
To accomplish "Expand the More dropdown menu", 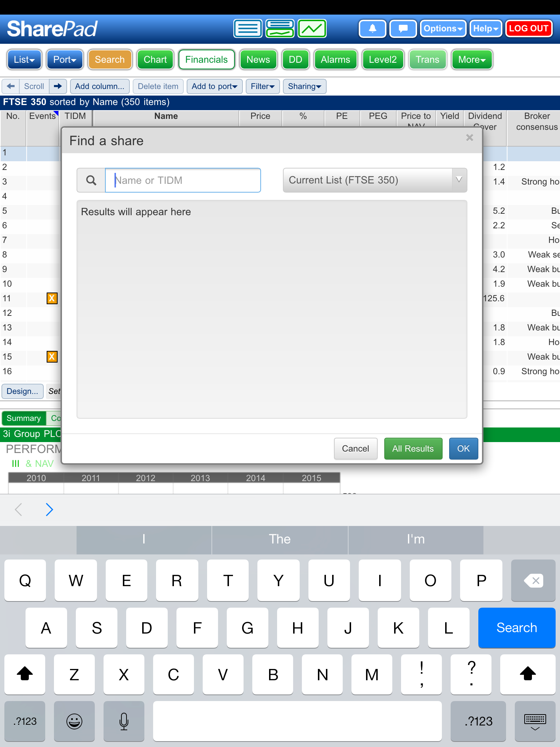I will 472,59.
